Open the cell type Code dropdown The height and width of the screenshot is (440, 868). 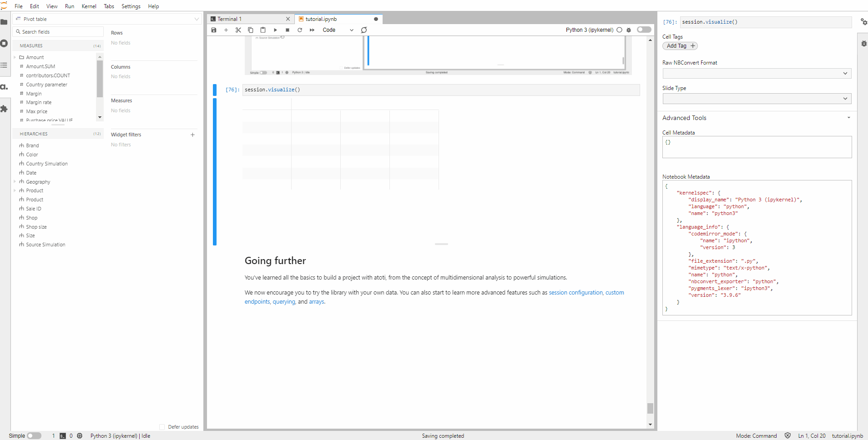click(x=338, y=30)
